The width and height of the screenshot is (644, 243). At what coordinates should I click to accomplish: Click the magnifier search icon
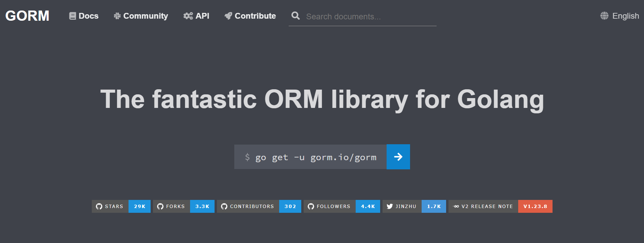[295, 16]
